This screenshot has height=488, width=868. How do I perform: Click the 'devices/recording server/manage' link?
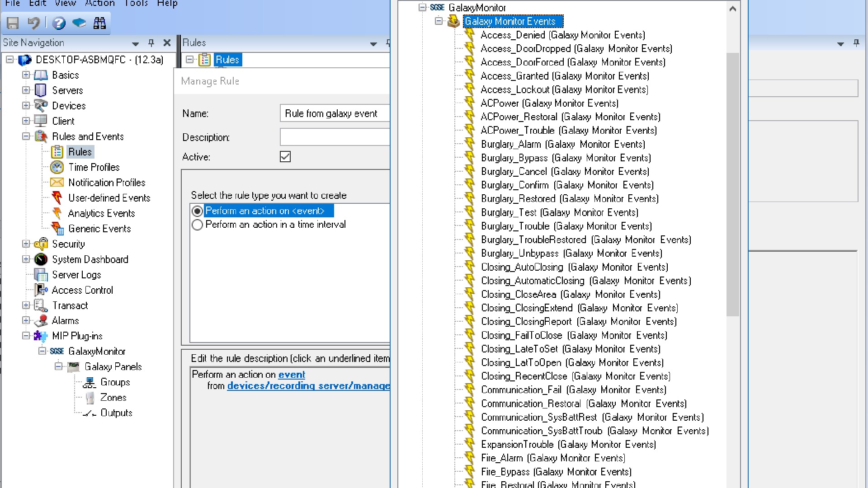click(308, 386)
